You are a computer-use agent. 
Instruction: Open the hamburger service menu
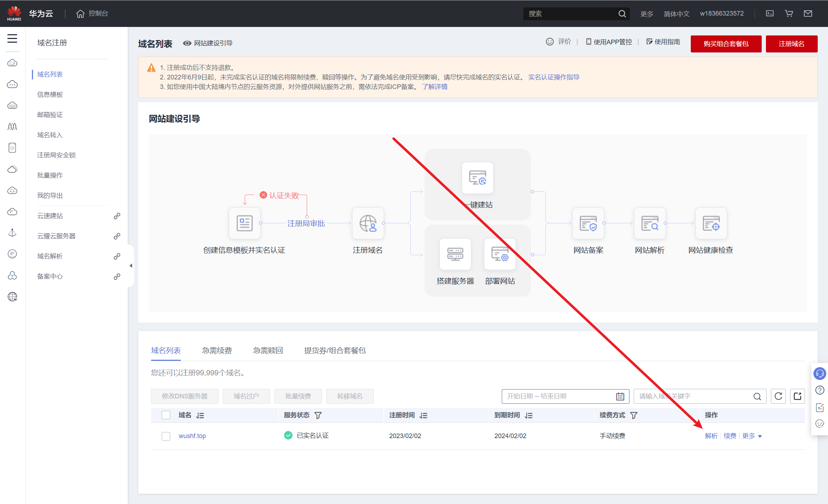pos(12,39)
